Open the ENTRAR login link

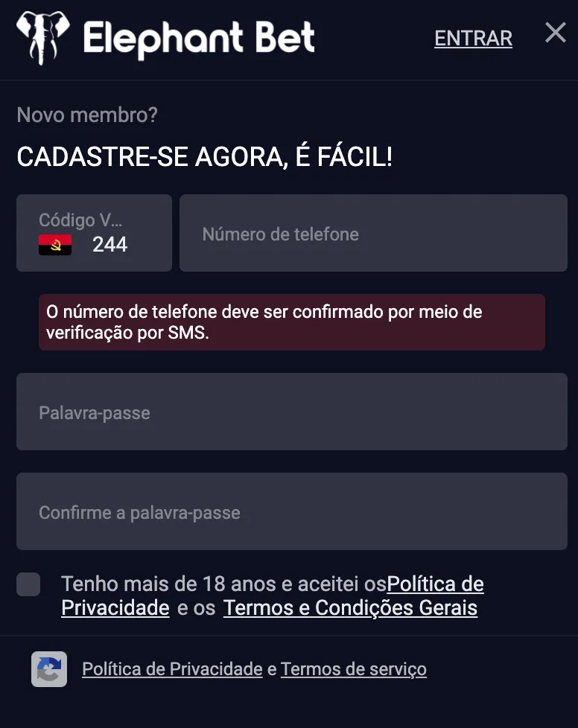pyautogui.click(x=473, y=38)
